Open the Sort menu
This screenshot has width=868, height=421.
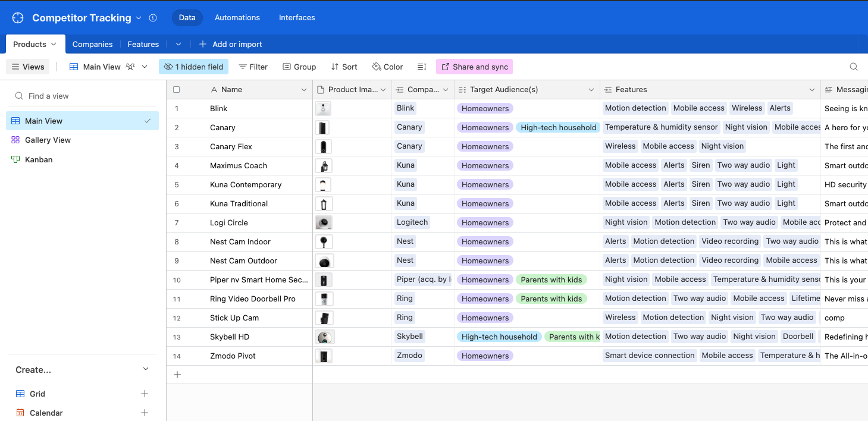[344, 67]
